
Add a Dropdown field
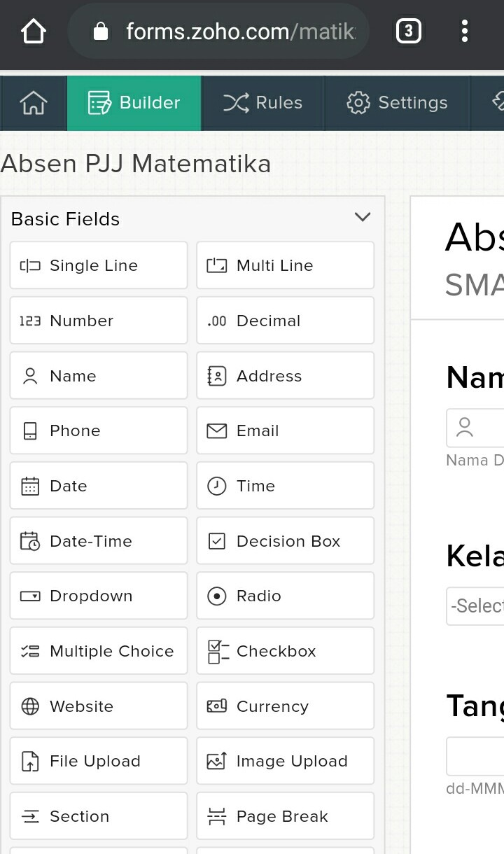99,596
